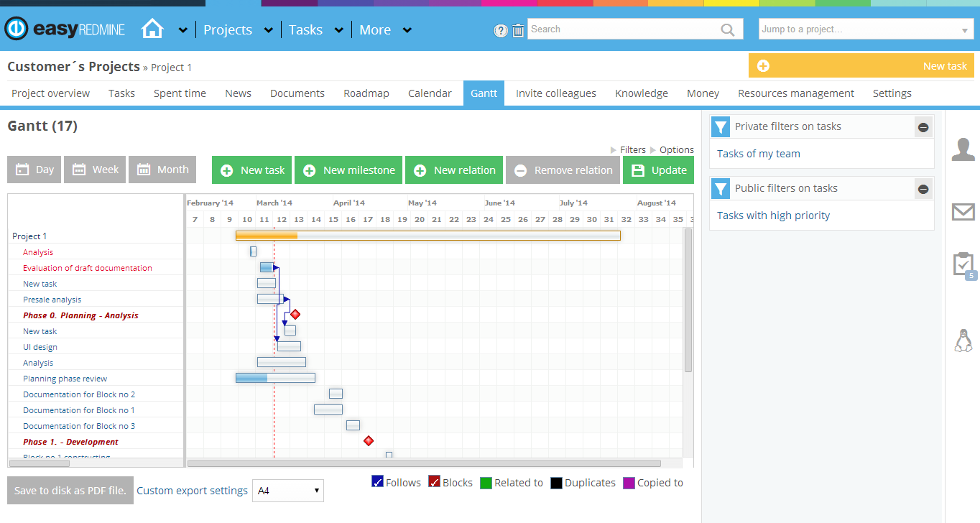Open the Knowledge tab

[642, 93]
